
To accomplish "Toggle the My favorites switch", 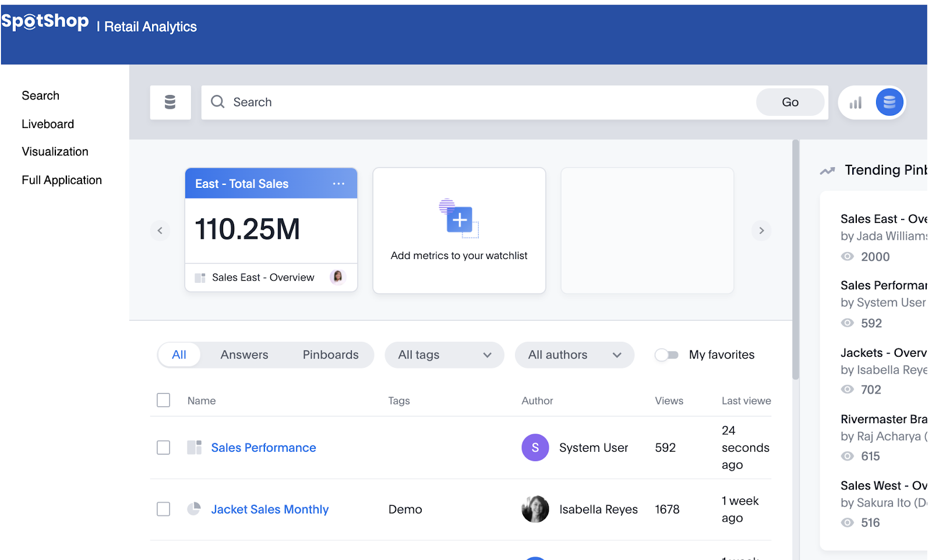I will pyautogui.click(x=666, y=355).
